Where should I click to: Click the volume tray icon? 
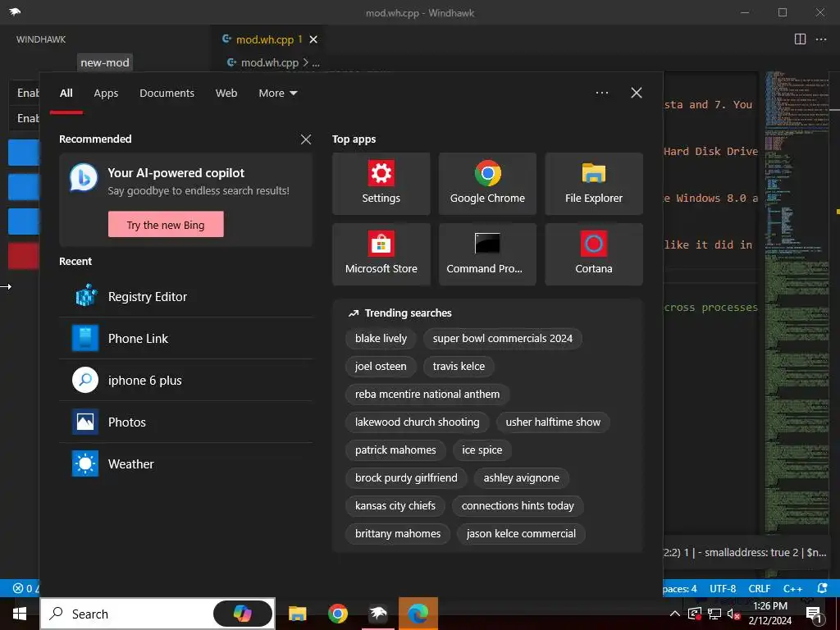pos(733,614)
